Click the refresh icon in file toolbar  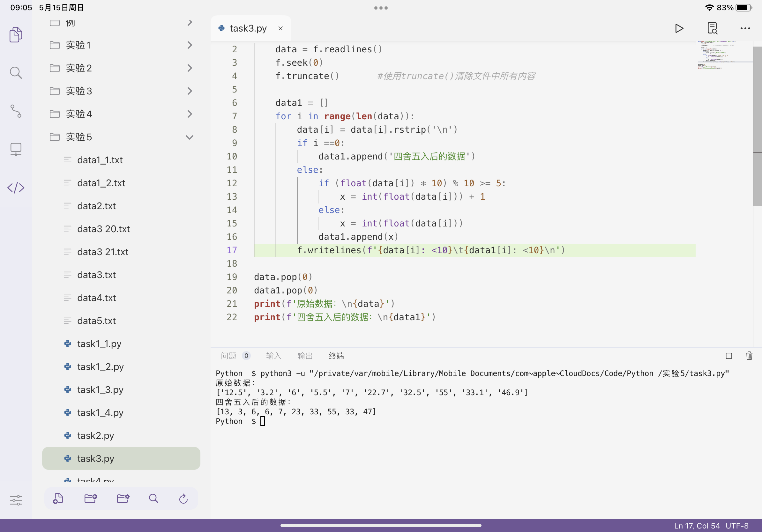pyautogui.click(x=183, y=498)
